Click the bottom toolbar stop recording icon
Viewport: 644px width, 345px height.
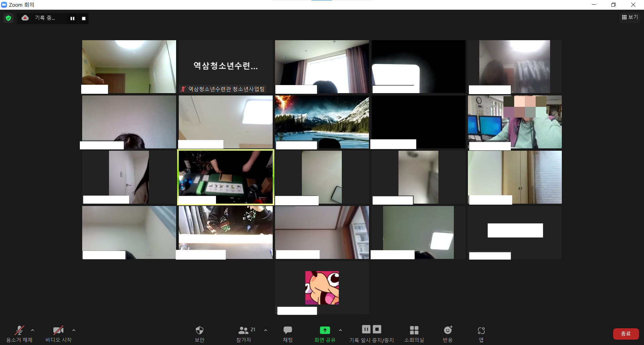(x=377, y=329)
